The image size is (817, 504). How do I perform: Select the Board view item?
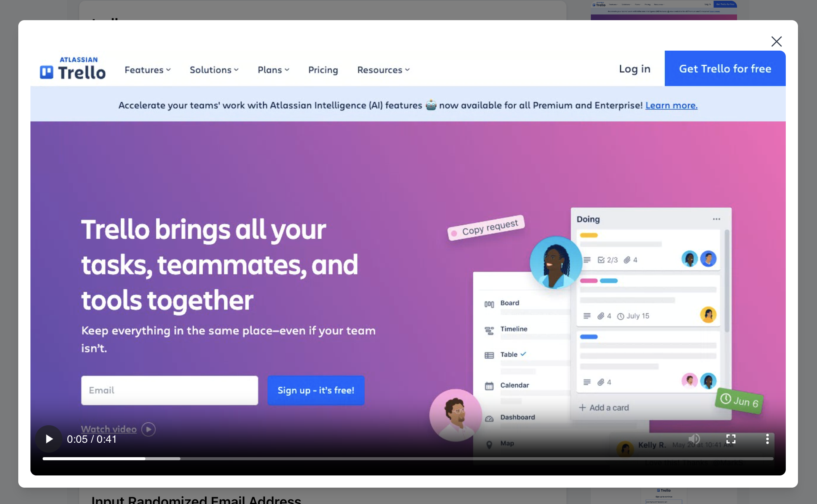coord(509,303)
